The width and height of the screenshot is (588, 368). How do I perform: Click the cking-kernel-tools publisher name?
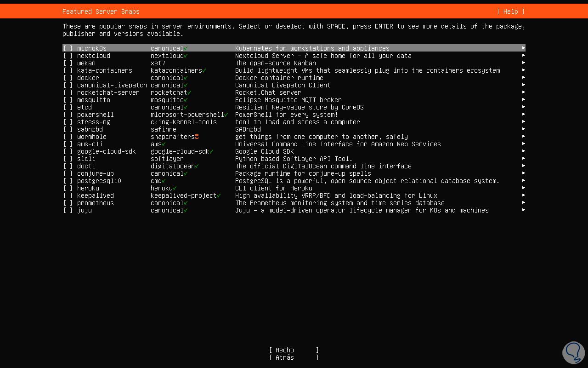[x=184, y=122]
